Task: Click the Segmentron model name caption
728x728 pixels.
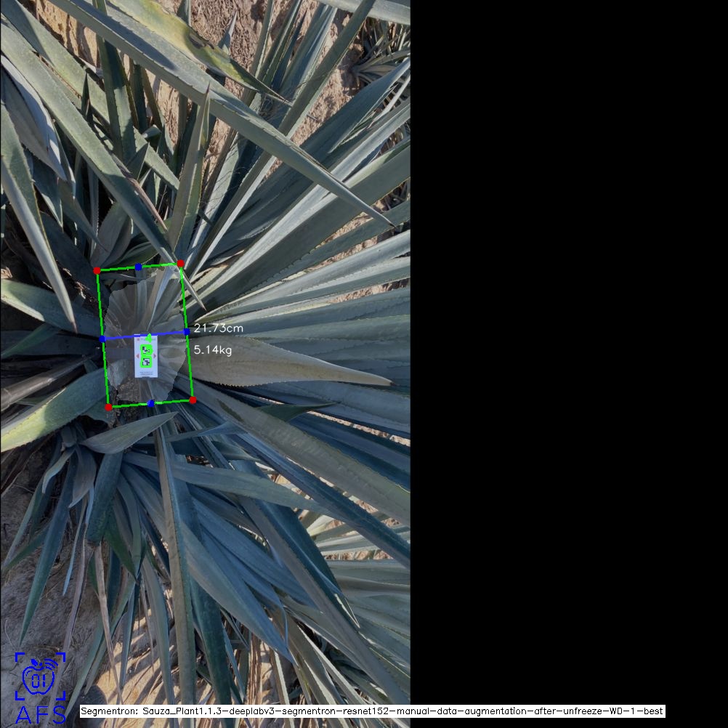Action: coord(373,711)
